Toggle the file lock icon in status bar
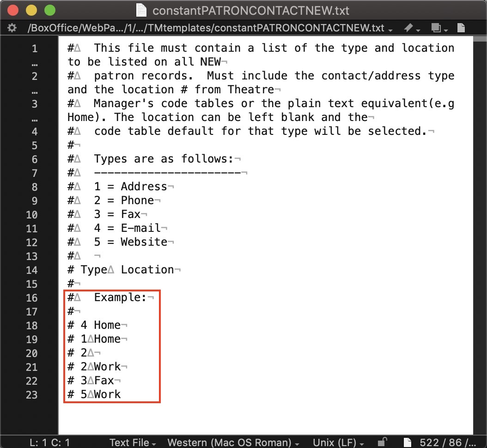487x448 pixels. [x=382, y=442]
